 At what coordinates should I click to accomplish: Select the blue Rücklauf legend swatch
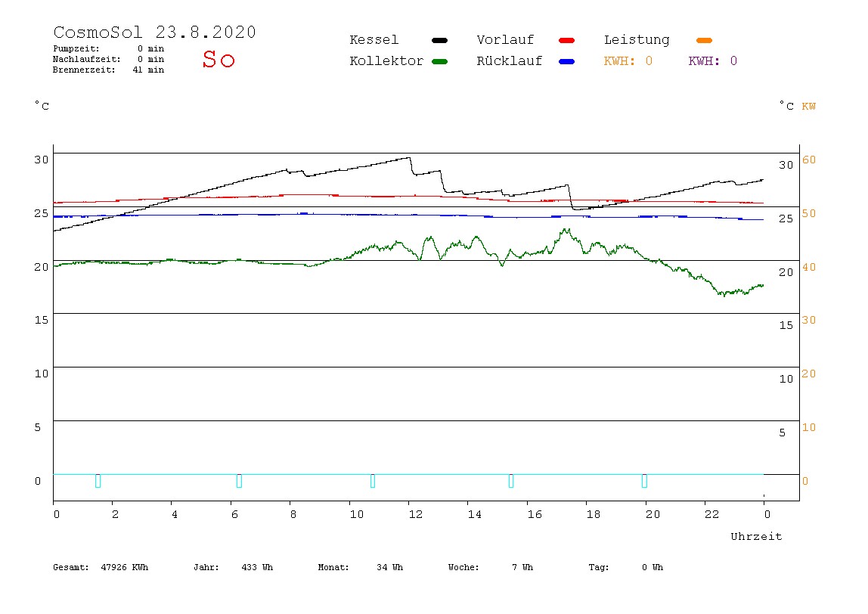tap(567, 61)
